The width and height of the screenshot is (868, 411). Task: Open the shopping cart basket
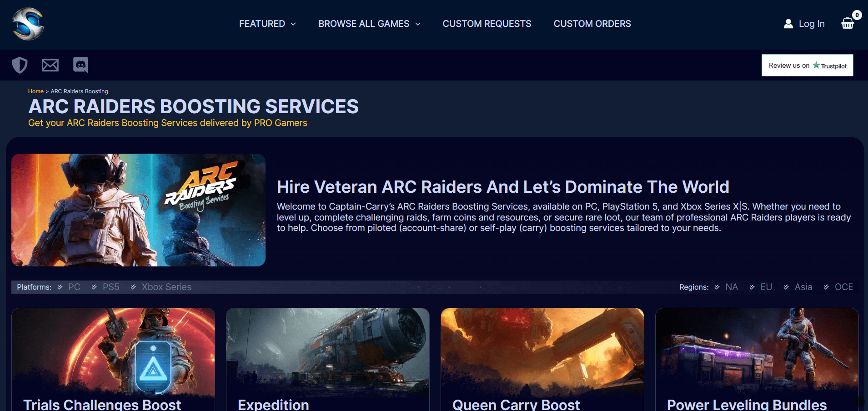pyautogui.click(x=848, y=23)
